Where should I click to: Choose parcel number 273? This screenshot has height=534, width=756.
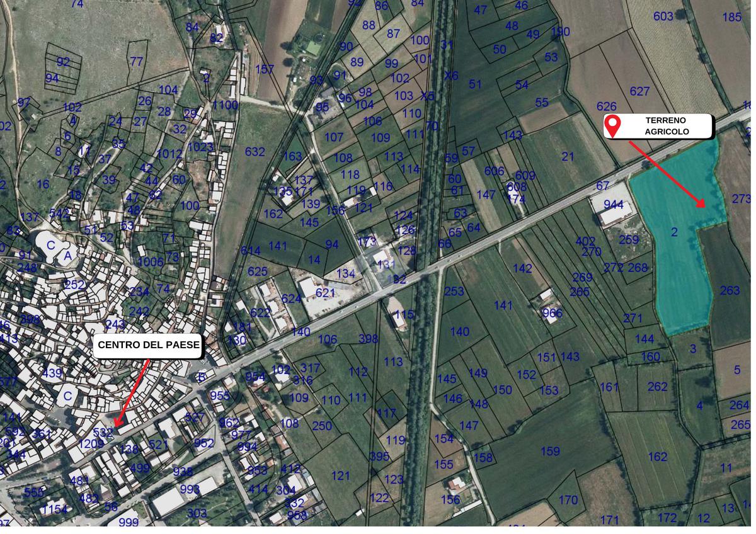pos(742,199)
